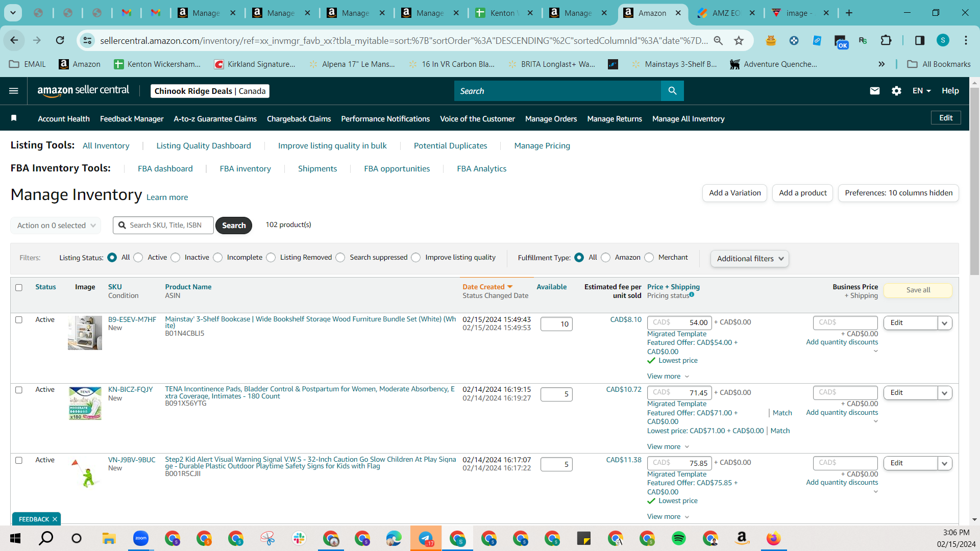Open Account Health in the nav bar
Screen dimensions: 980x551
(x=64, y=119)
